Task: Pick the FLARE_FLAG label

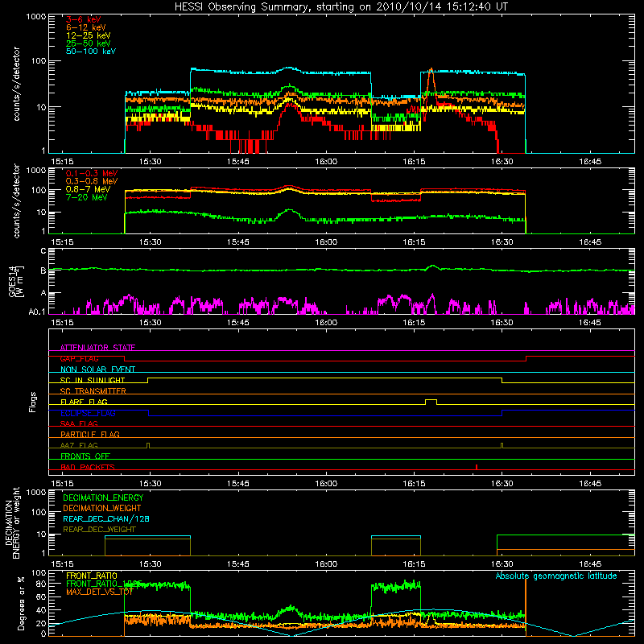Action: 84,402
